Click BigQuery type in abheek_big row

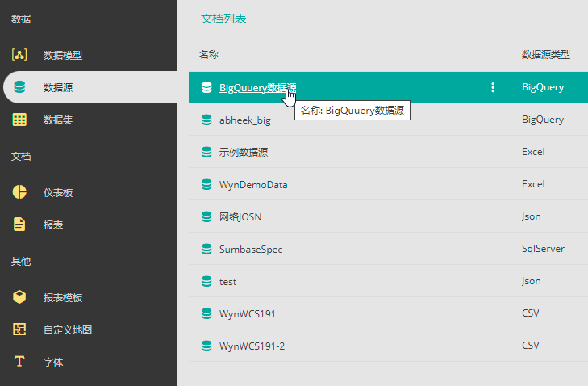tap(543, 120)
